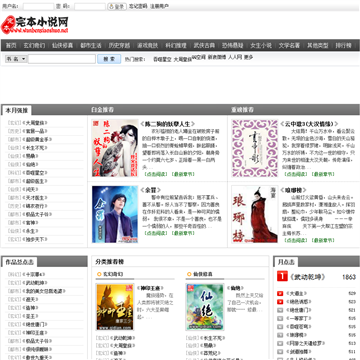360x360 pixels.
Task: Open the 科幻推理 category in nav bar
Action: click(x=176, y=45)
